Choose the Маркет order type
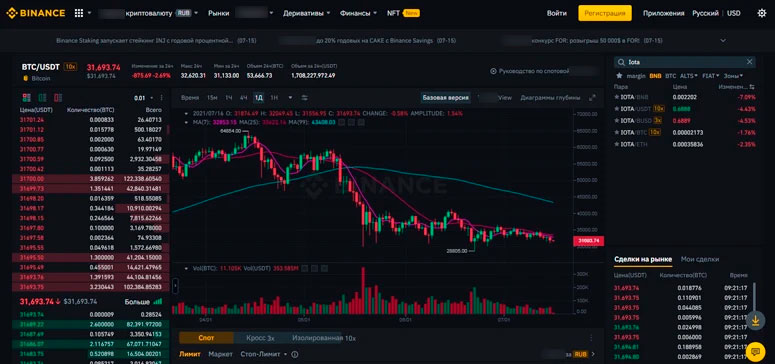The height and width of the screenshot is (364, 775). 220,355
